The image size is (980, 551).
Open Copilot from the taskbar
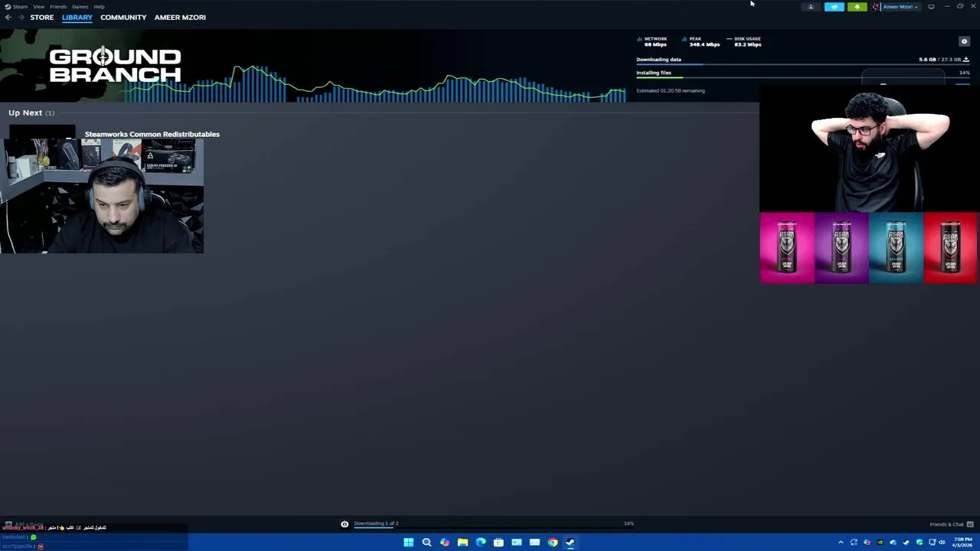coord(445,543)
